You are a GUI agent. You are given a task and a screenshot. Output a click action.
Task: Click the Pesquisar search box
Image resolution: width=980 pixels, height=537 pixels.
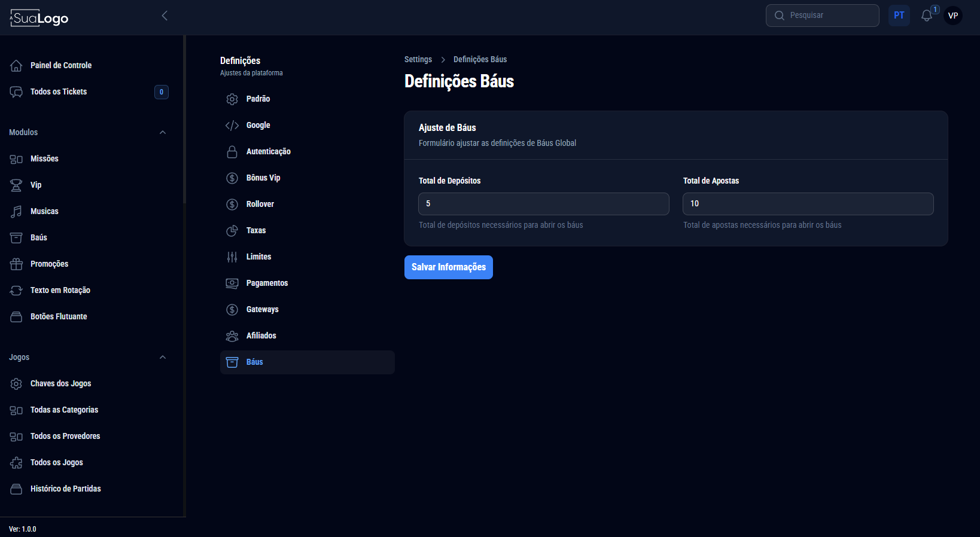point(822,16)
